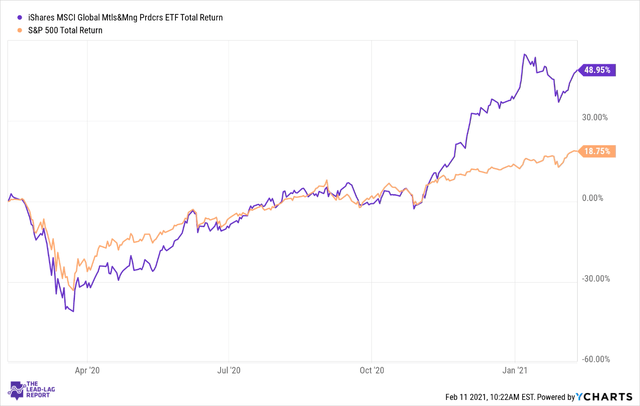
Task: Click the purple 48.95% value tag
Action: pos(597,70)
